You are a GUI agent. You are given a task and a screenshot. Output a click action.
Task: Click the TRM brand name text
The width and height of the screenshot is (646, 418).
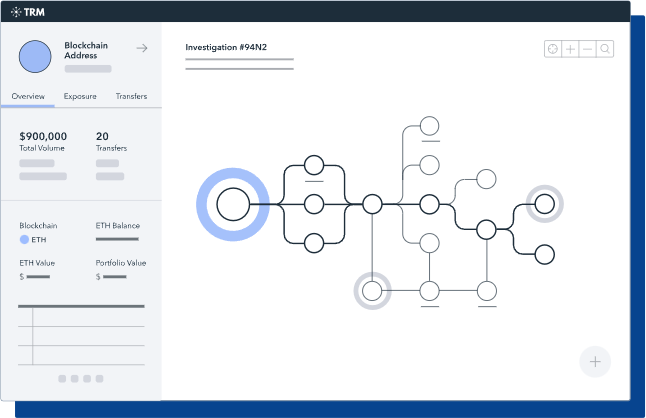tap(34, 12)
